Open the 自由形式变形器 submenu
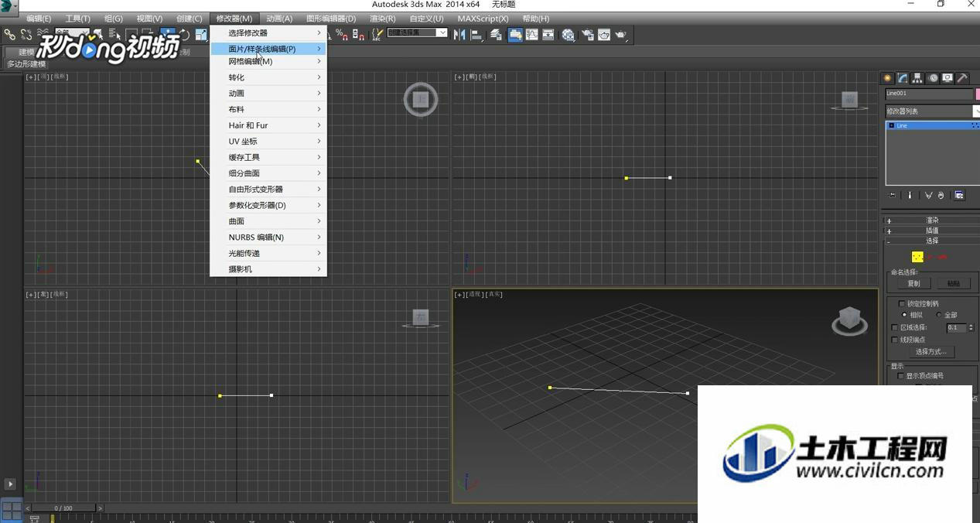Image resolution: width=980 pixels, height=523 pixels. pos(268,190)
